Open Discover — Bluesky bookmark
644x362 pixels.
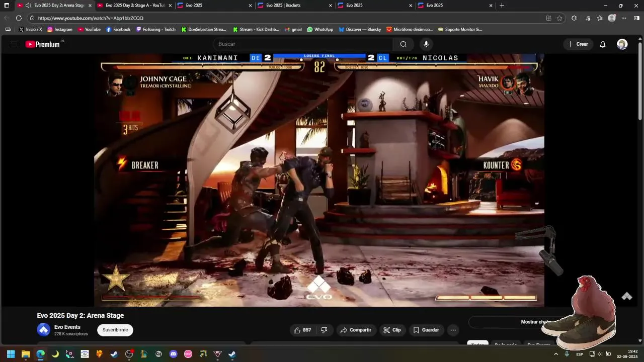pyautogui.click(x=360, y=30)
